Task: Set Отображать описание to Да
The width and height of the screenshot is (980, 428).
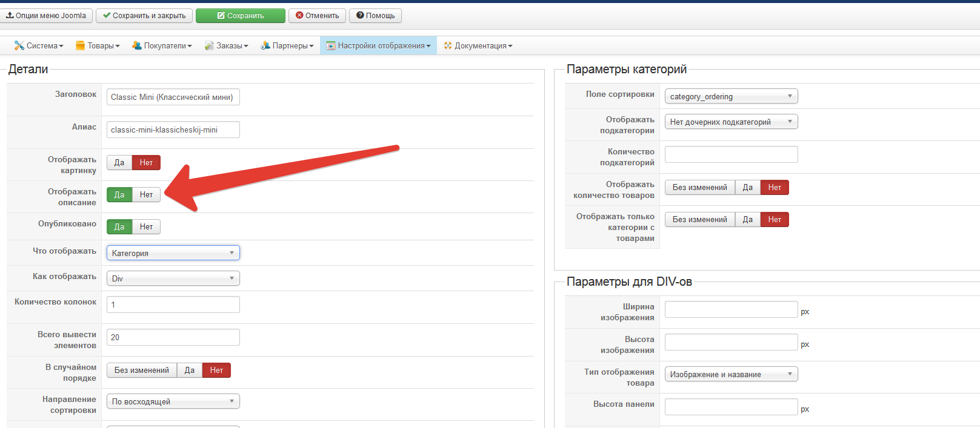Action: [119, 194]
